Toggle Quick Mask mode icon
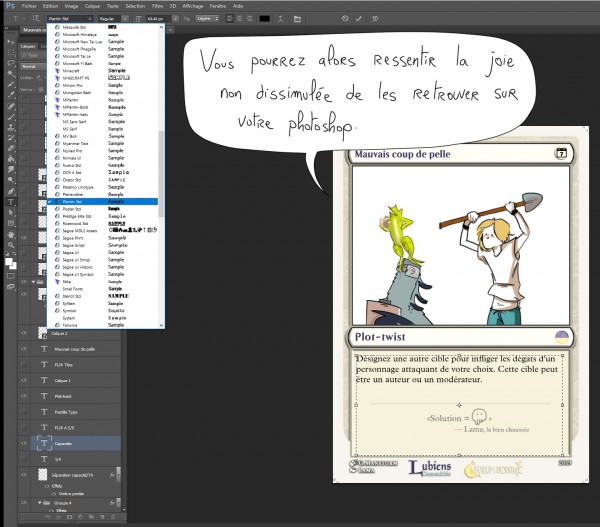The width and height of the screenshot is (600, 527). coord(11,276)
